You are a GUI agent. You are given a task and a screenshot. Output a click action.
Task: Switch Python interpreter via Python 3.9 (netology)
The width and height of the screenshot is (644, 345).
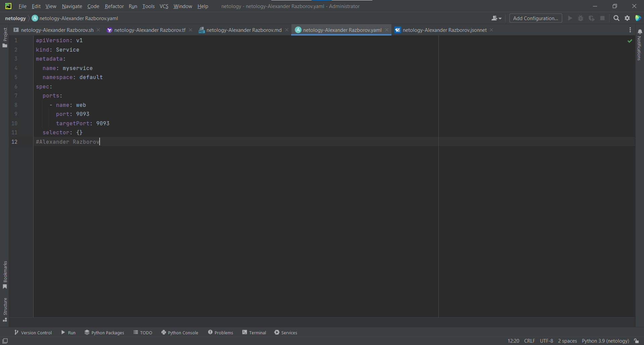point(605,341)
